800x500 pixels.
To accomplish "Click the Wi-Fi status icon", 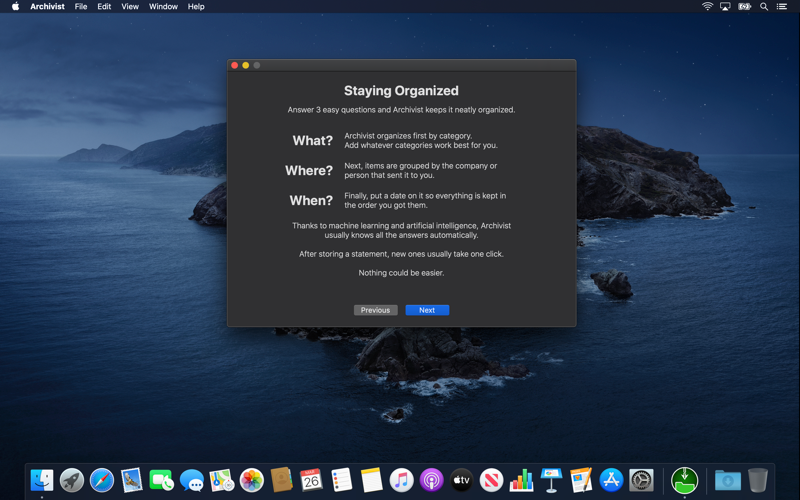I will pos(707,7).
